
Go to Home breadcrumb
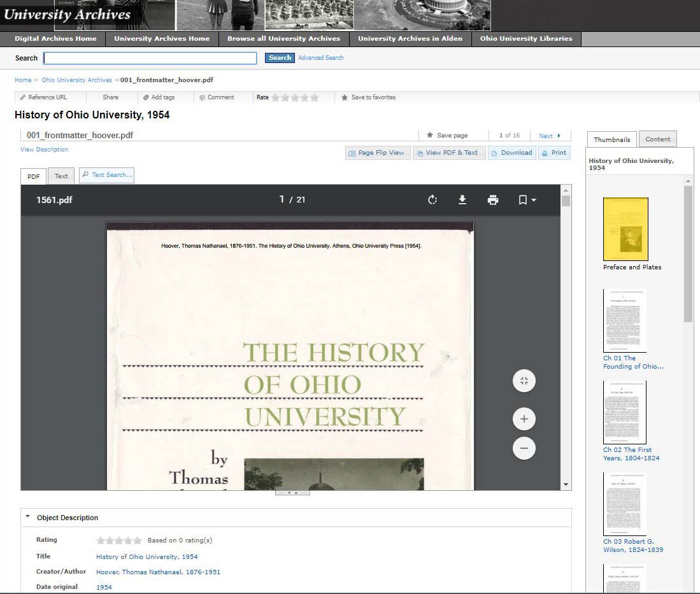23,80
